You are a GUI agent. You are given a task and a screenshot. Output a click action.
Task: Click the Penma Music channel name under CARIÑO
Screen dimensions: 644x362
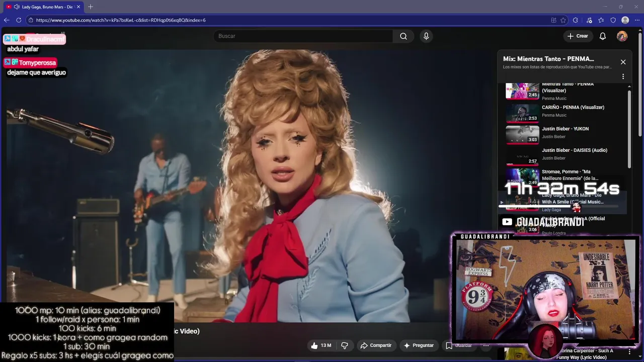(554, 115)
